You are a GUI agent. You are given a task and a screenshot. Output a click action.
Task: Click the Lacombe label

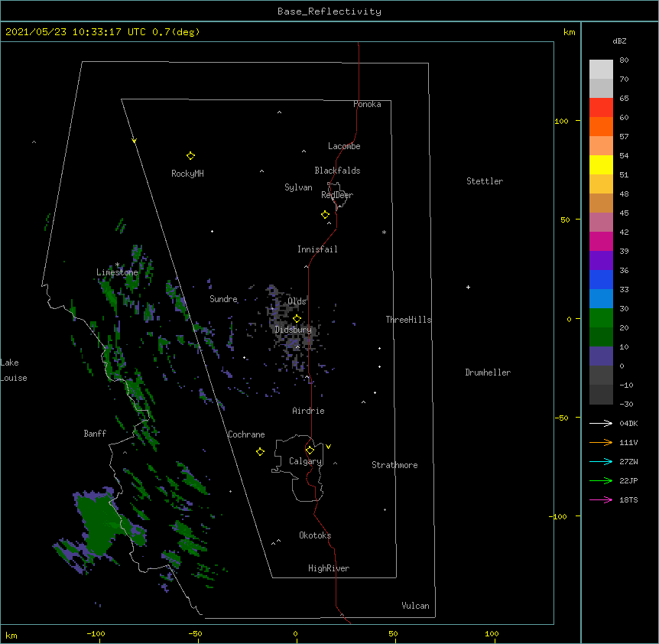[x=344, y=146]
